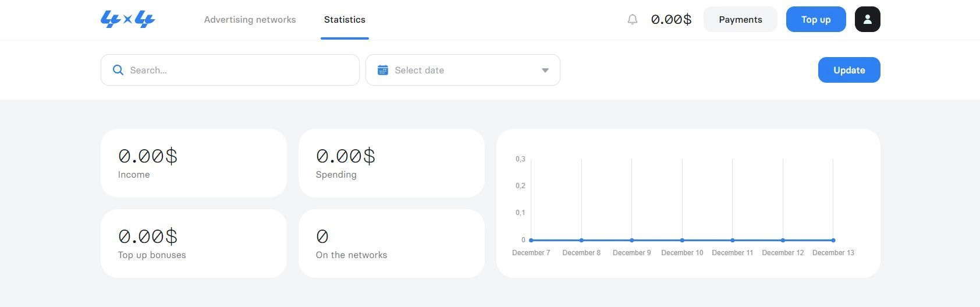The height and width of the screenshot is (307, 980).
Task: Click the 4x4 logo icon
Action: [x=128, y=19]
